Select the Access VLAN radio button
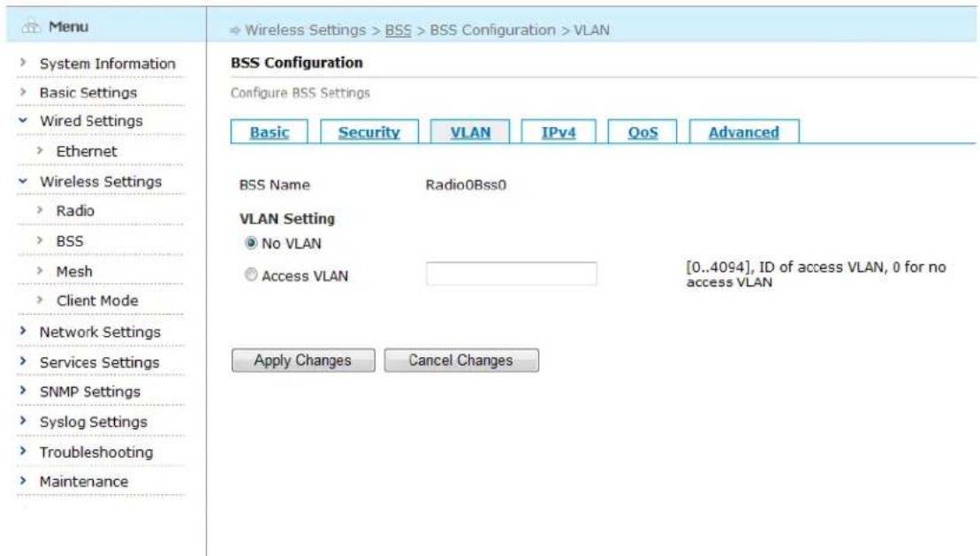The height and width of the screenshot is (556, 980). pyautogui.click(x=251, y=275)
